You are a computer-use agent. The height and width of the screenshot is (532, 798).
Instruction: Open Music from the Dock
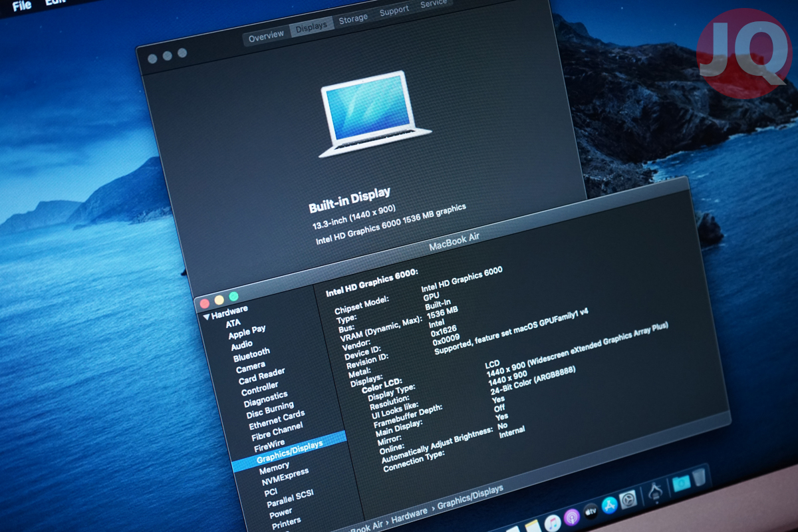[552, 522]
